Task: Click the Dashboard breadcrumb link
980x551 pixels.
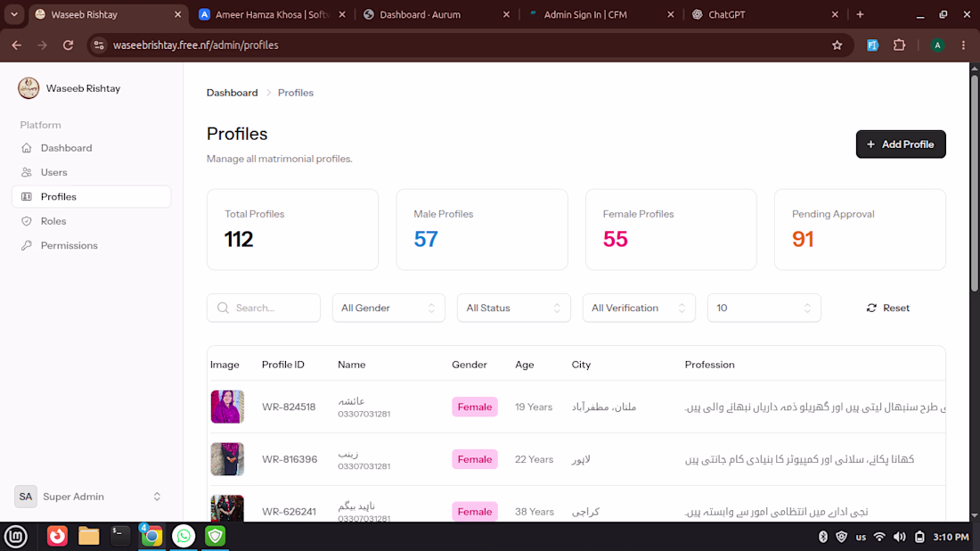Action: pyautogui.click(x=232, y=93)
